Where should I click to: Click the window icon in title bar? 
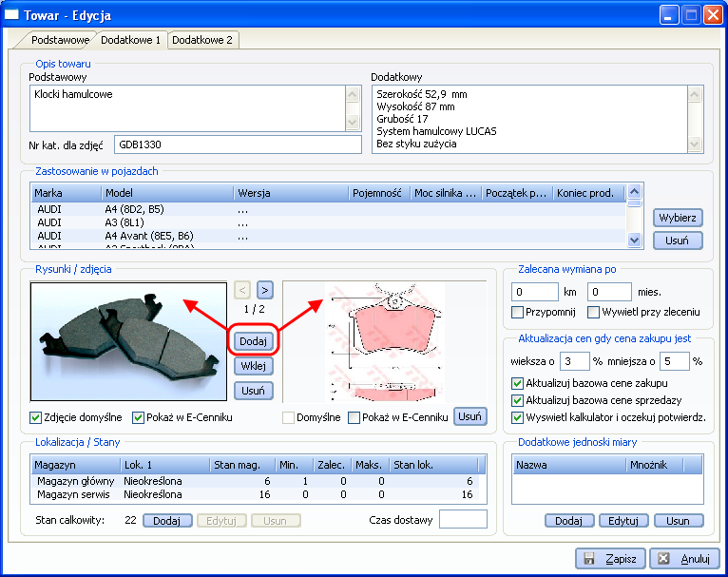click(x=11, y=15)
